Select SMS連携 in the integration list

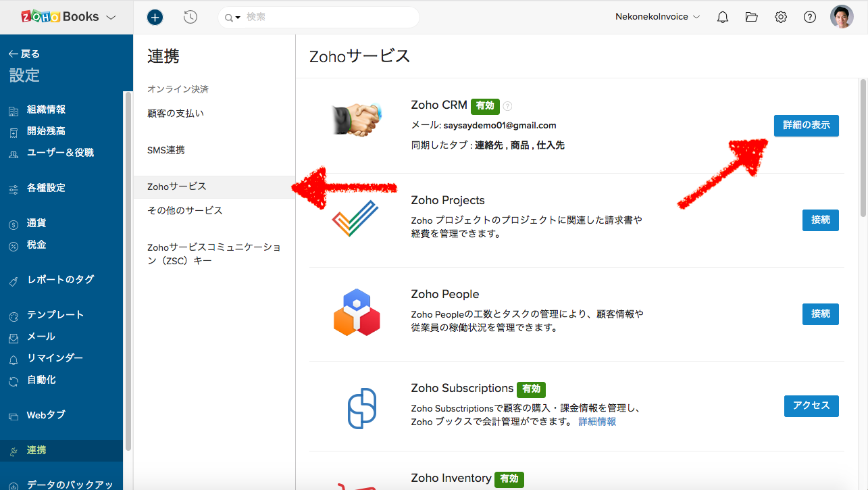pos(166,150)
